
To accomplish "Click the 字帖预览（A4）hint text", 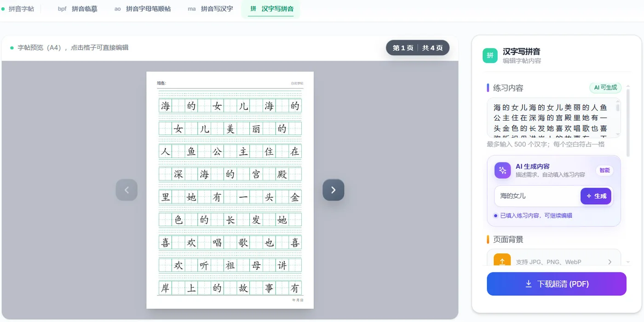I will [73, 47].
